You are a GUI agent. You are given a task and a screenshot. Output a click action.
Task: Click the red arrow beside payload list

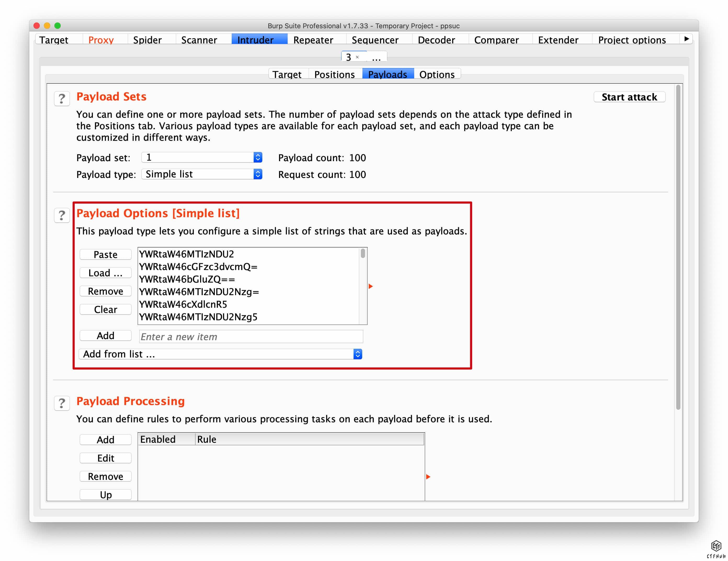coord(370,286)
